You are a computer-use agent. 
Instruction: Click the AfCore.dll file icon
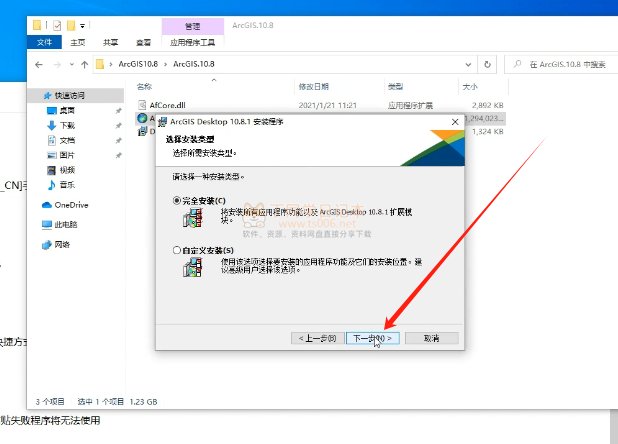point(142,105)
